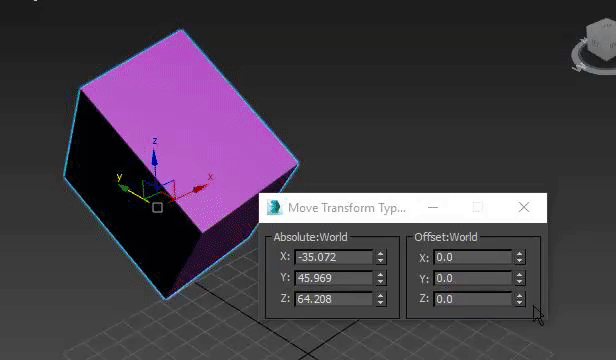This screenshot has height=360, width=616.
Task: Increment the Absolute X spinner
Action: [380, 254]
